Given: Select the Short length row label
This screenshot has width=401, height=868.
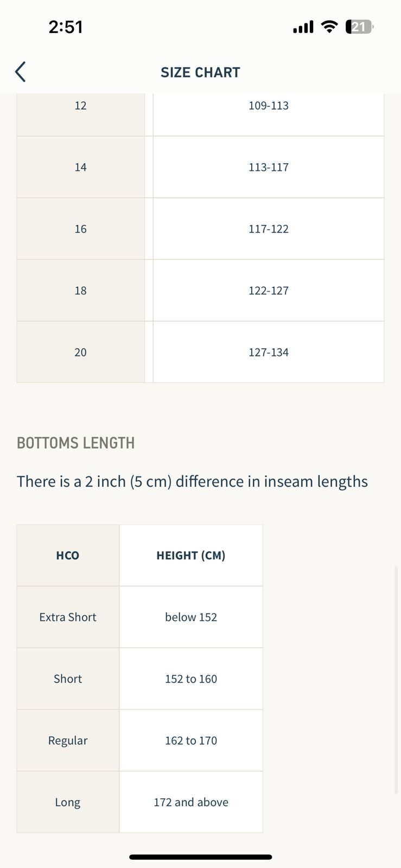Looking at the screenshot, I should point(68,679).
